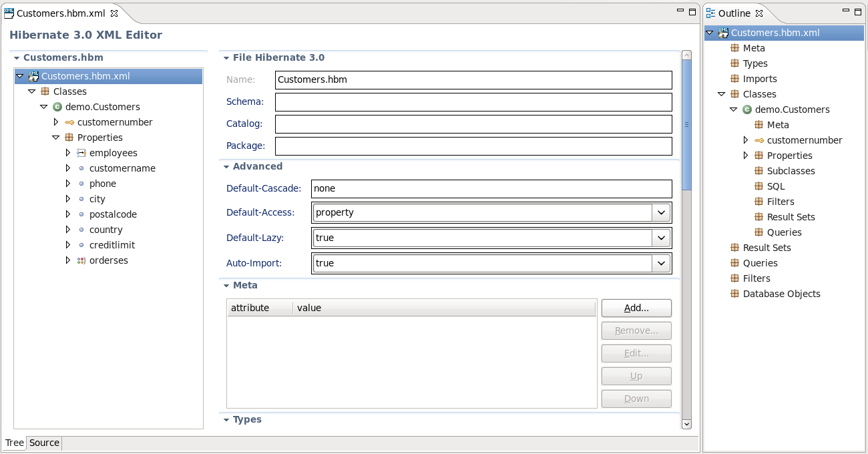Select the demo.Customers green class icon
Screen dimensions: 868x454
[57, 107]
